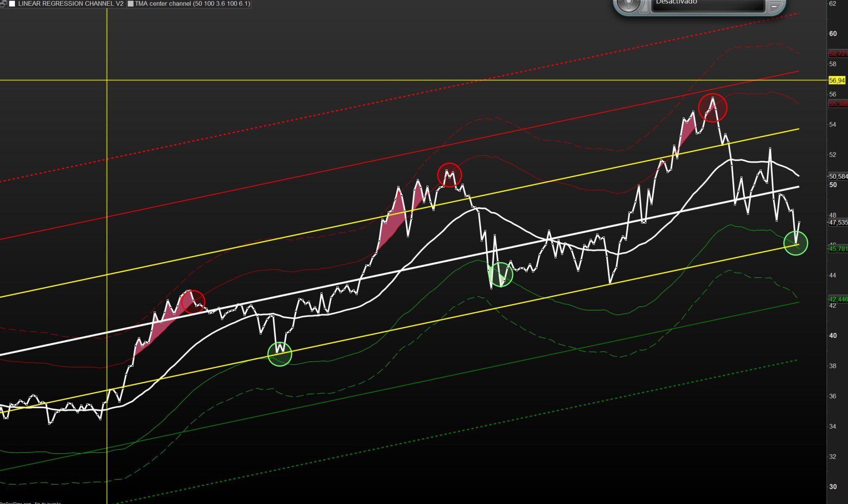This screenshot has width=848, height=504.
Task: Select the yellow 56,94 price label
Action: (836, 80)
